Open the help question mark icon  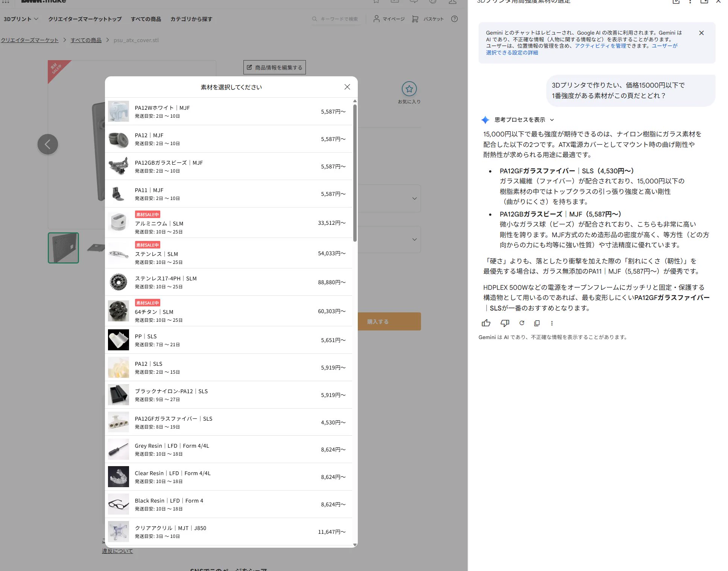coord(454,19)
